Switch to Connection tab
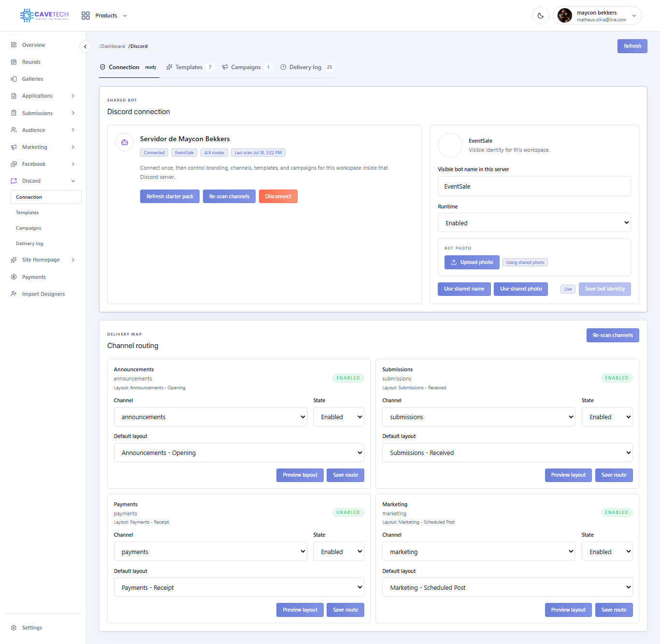660x644 pixels. pos(129,67)
